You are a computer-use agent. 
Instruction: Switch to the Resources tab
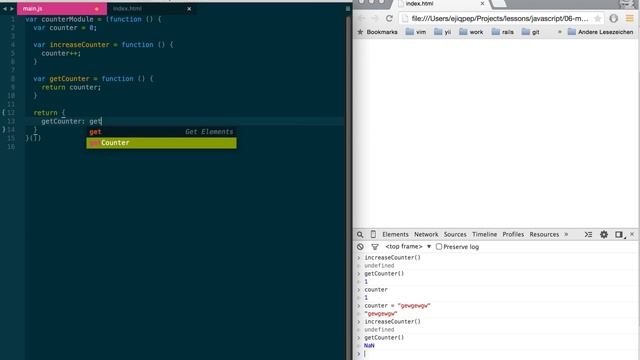point(544,234)
